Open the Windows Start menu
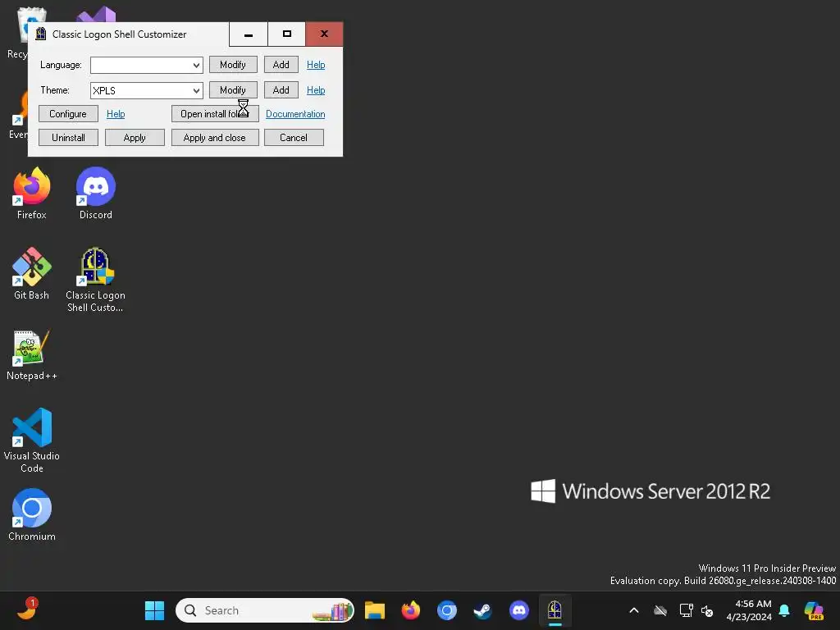 [x=155, y=610]
